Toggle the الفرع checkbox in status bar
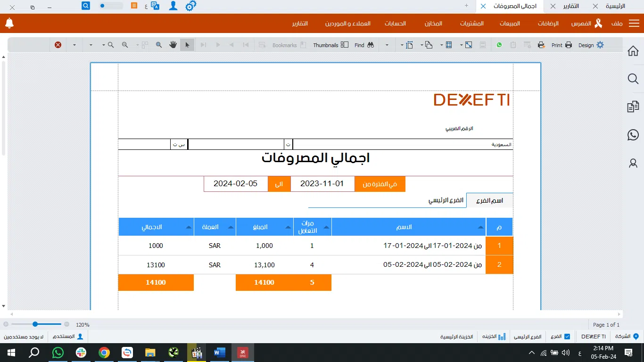Image resolution: width=644 pixels, height=362 pixels. coord(567,337)
